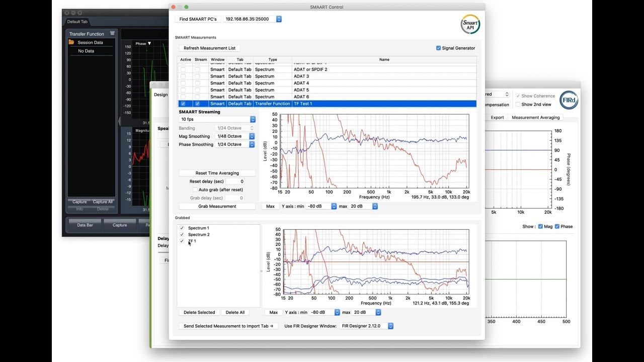Open Measurement Averaging tab in FIR Designer
Viewport: 644px width, 362px height.
[x=535, y=117]
